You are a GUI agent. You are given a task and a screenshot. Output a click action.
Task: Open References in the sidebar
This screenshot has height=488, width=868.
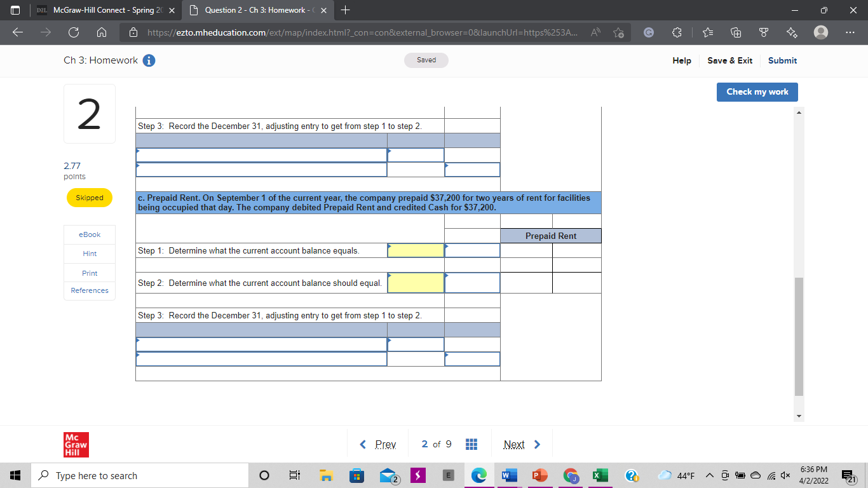click(90, 290)
